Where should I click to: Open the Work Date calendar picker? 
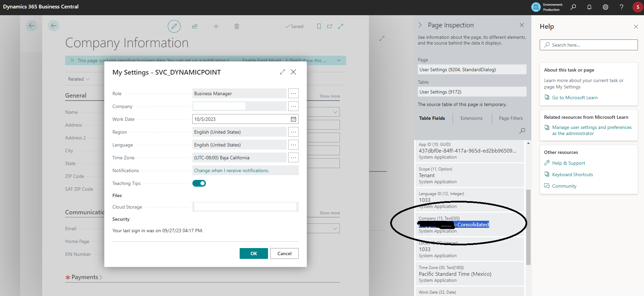pyautogui.click(x=293, y=119)
